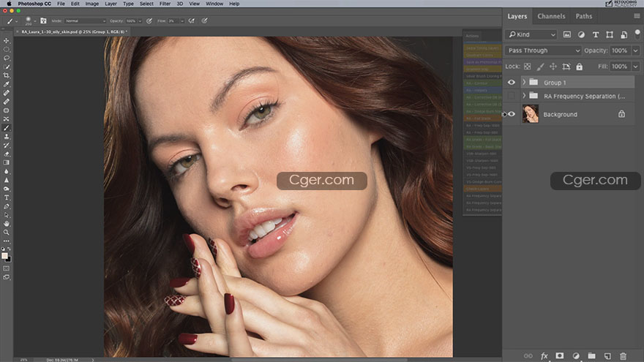Open layer Fill slider dropdown
This screenshot has width=644, height=362.
click(x=636, y=67)
